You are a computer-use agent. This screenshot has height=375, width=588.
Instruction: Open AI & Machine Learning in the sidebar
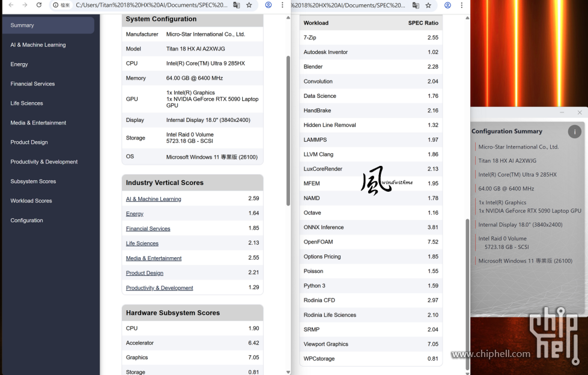pyautogui.click(x=38, y=44)
